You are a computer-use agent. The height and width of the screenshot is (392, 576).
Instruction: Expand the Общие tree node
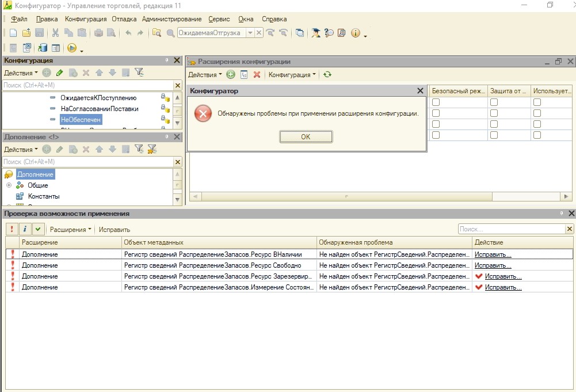point(9,185)
